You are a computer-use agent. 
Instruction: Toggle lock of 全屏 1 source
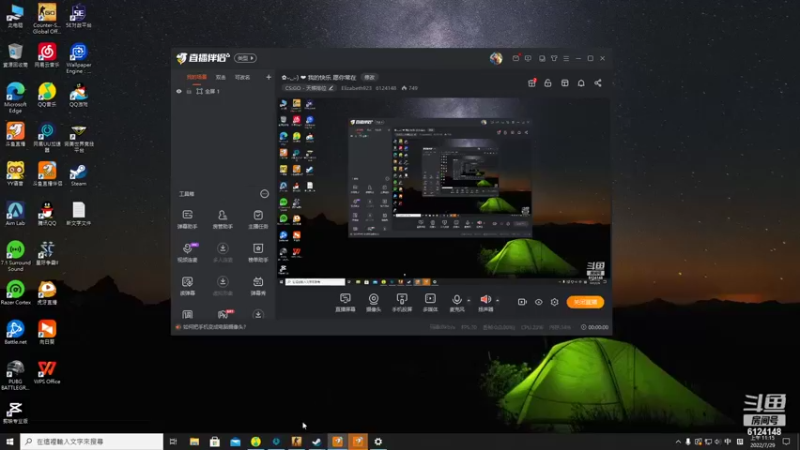click(189, 91)
